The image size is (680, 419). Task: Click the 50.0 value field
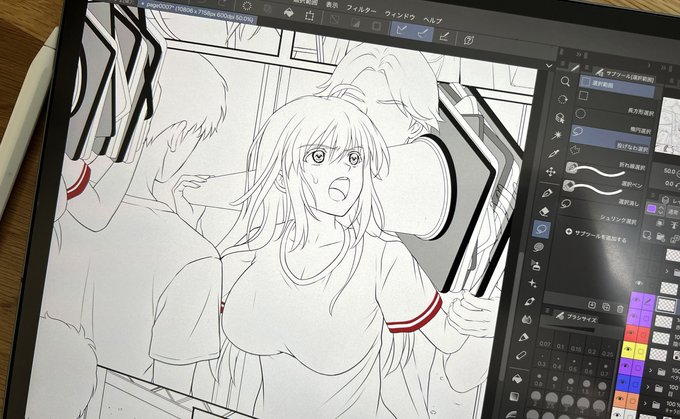click(669, 171)
